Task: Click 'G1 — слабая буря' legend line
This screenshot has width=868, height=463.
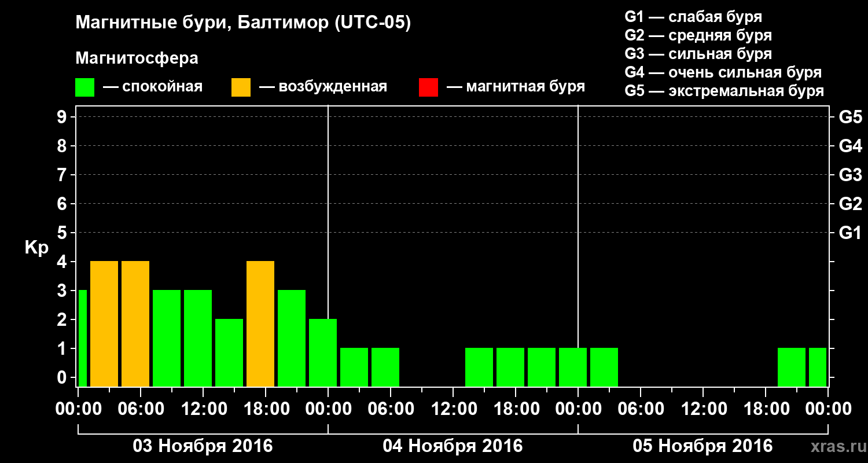Action: tap(693, 17)
